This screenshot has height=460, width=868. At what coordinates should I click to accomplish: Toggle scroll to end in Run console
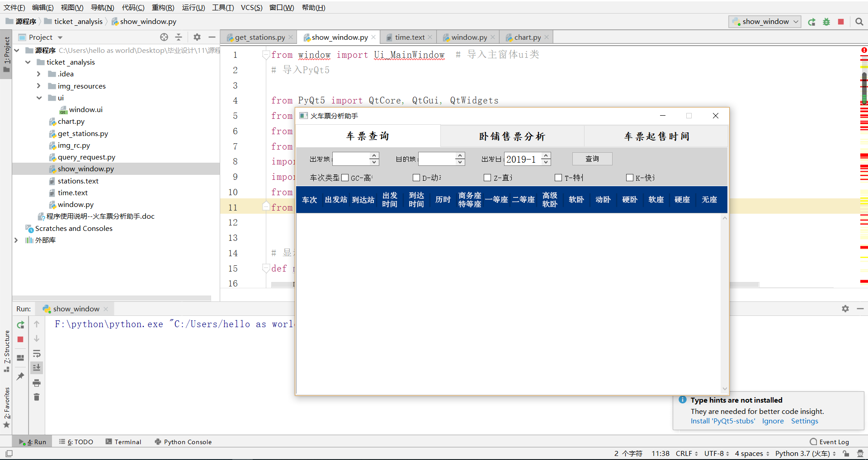[37, 368]
